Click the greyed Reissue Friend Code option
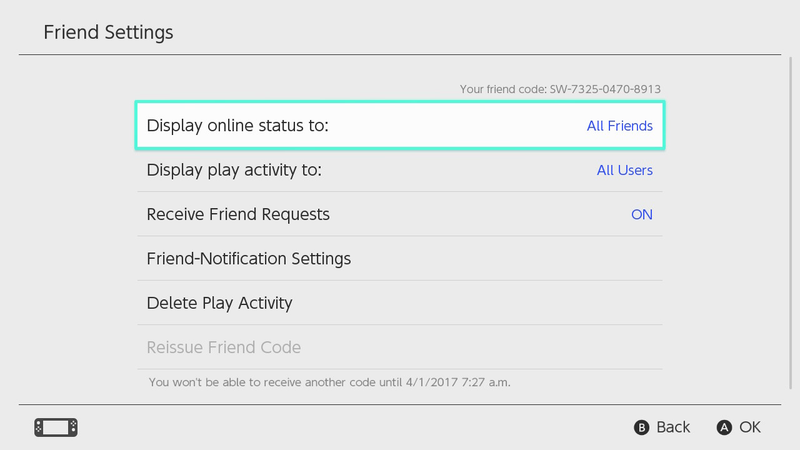 [x=400, y=347]
